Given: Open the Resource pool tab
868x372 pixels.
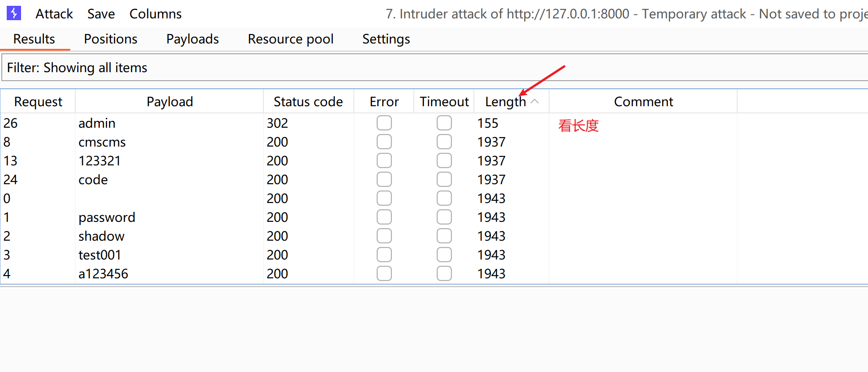Looking at the screenshot, I should (x=291, y=39).
